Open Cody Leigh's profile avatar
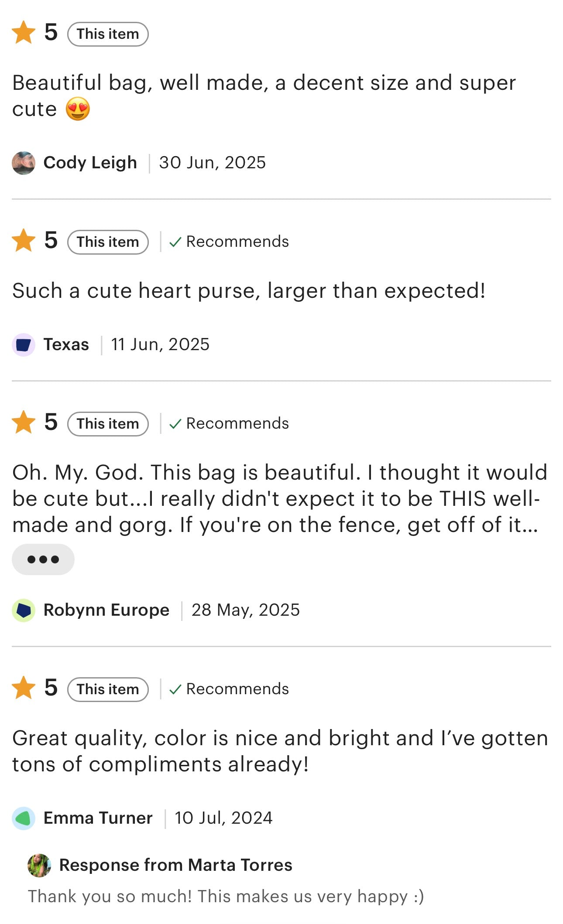 point(23,163)
